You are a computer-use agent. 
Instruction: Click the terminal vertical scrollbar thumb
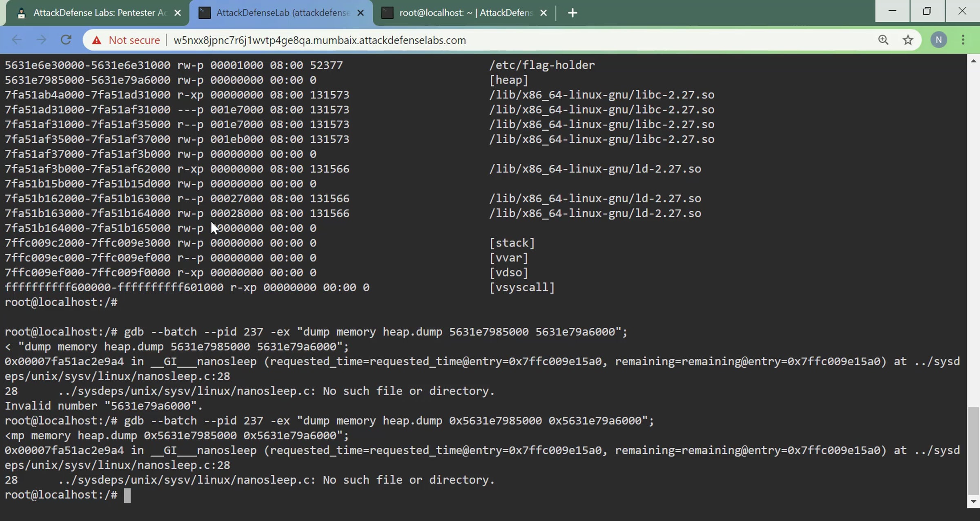[973, 449]
